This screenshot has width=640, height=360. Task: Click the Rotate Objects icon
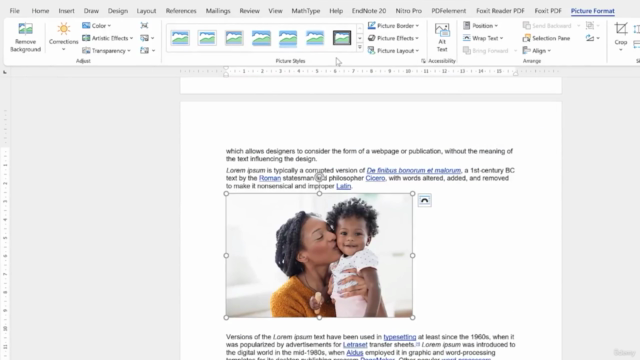pyautogui.click(x=589, y=38)
